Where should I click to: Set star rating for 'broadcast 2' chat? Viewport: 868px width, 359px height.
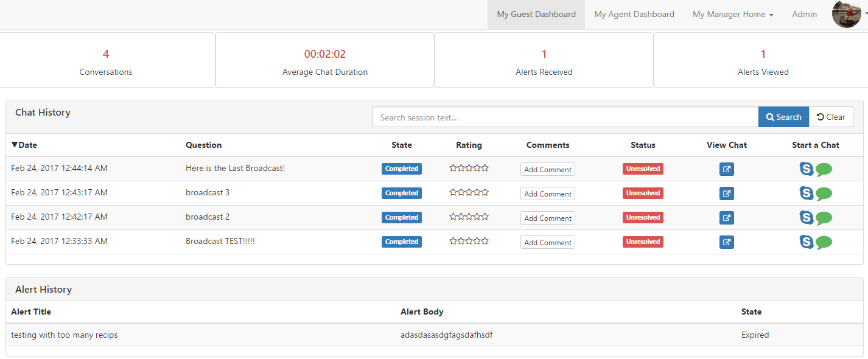point(469,217)
